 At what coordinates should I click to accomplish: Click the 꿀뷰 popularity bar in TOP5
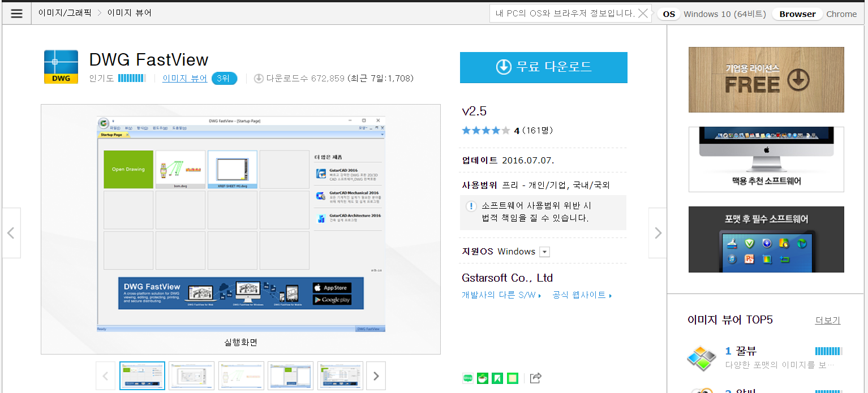click(828, 351)
